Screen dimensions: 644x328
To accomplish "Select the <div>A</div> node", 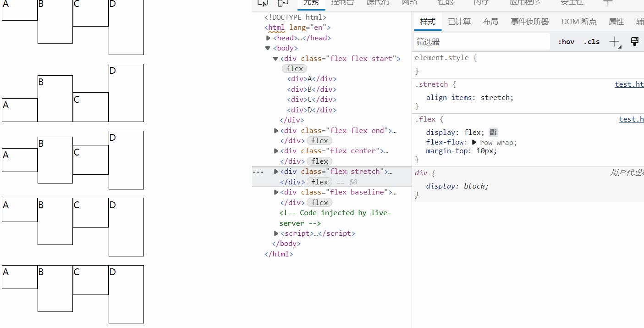I will click(312, 79).
